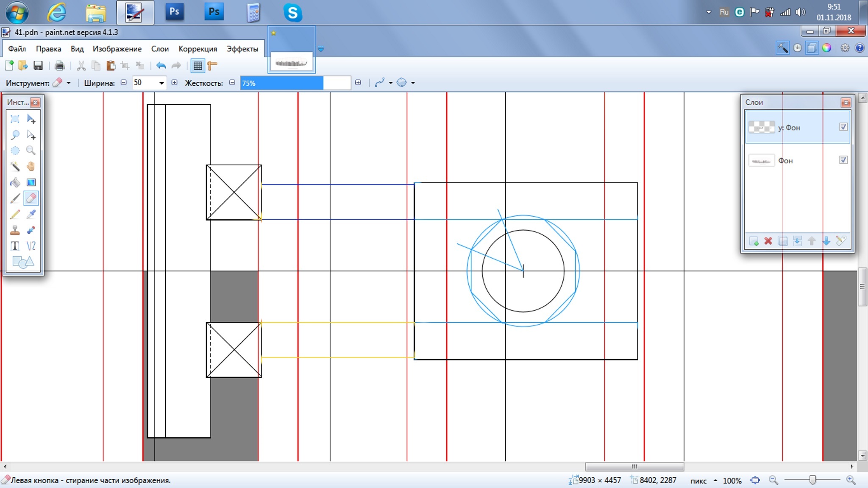Open the Слои menu

point(160,49)
